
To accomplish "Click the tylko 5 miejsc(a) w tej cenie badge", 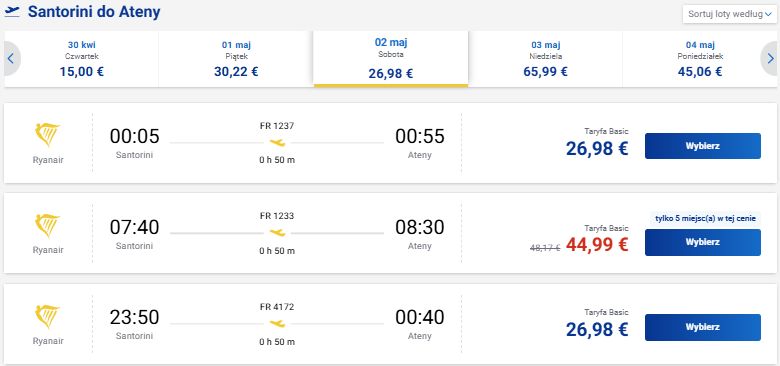I will 705,218.
